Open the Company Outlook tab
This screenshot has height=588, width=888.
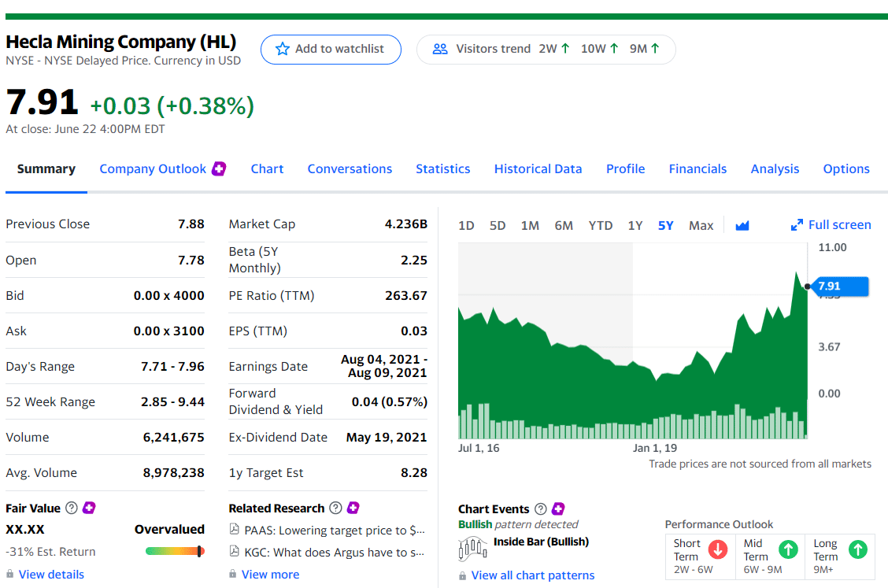(x=153, y=168)
